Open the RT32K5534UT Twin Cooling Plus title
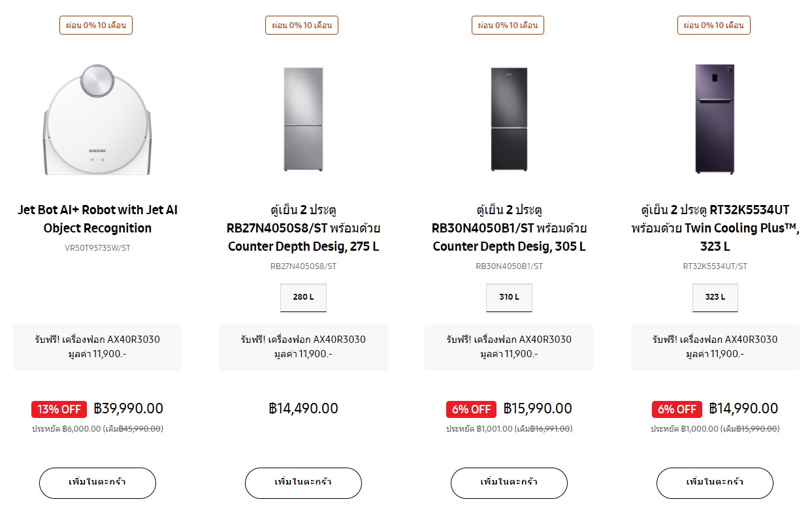 715,229
